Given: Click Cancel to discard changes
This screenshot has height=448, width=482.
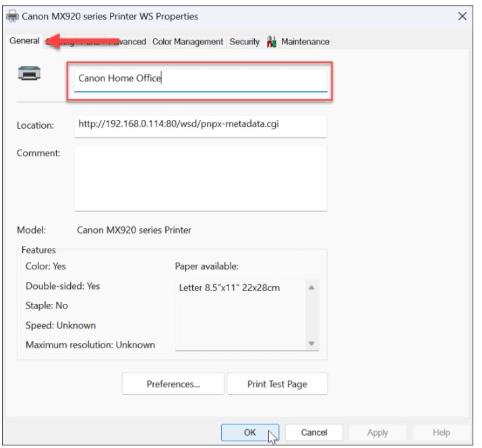Looking at the screenshot, I should tap(314, 433).
